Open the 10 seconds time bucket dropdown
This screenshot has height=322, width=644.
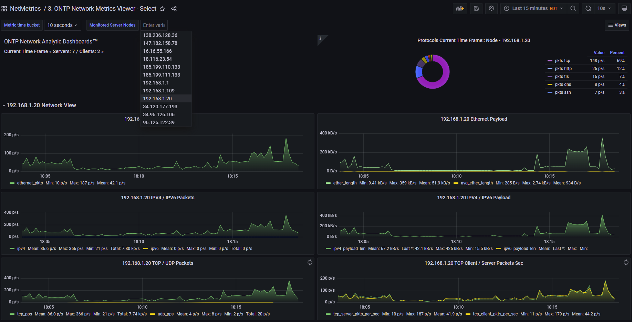coord(62,25)
